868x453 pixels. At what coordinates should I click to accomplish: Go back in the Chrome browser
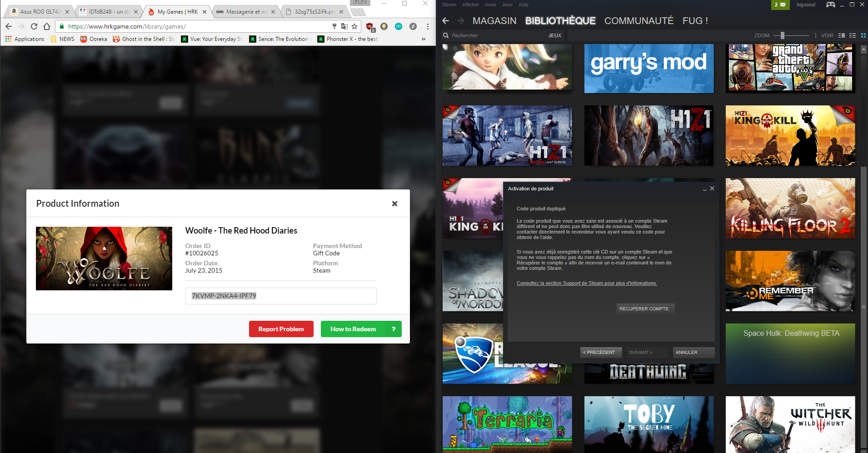pos(9,26)
